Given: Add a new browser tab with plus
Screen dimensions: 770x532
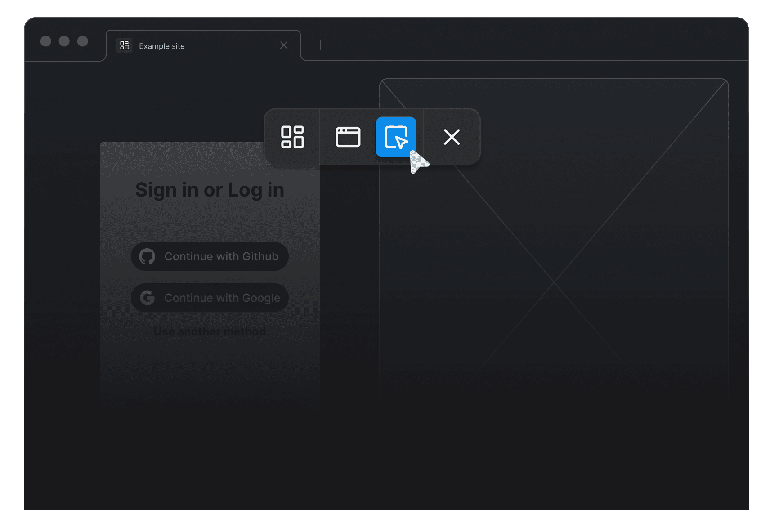Looking at the screenshot, I should 320,45.
